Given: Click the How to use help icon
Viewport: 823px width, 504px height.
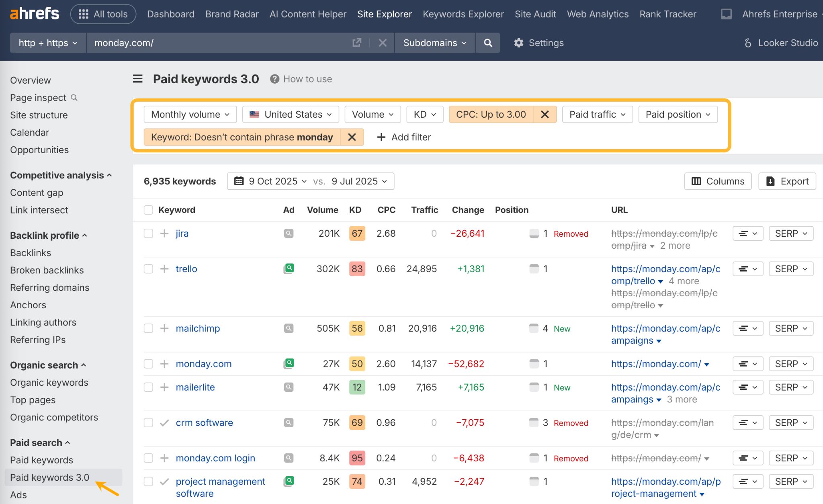Looking at the screenshot, I should pyautogui.click(x=274, y=79).
